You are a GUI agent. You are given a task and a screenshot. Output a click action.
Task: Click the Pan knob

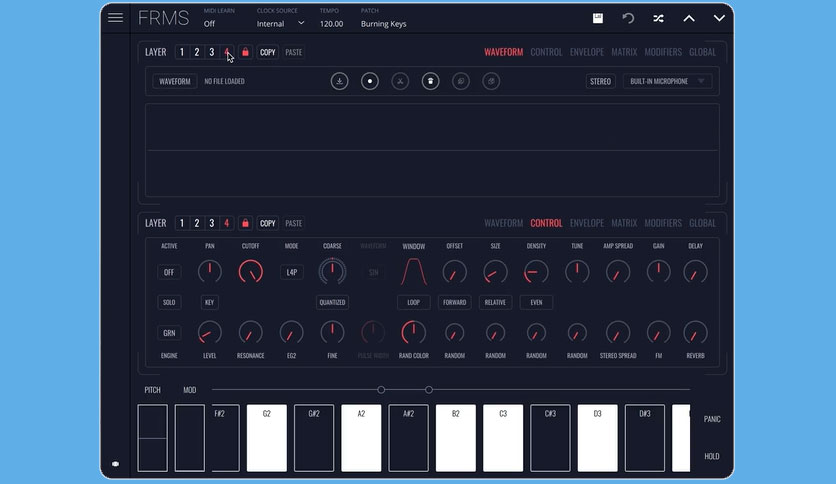tap(210, 272)
